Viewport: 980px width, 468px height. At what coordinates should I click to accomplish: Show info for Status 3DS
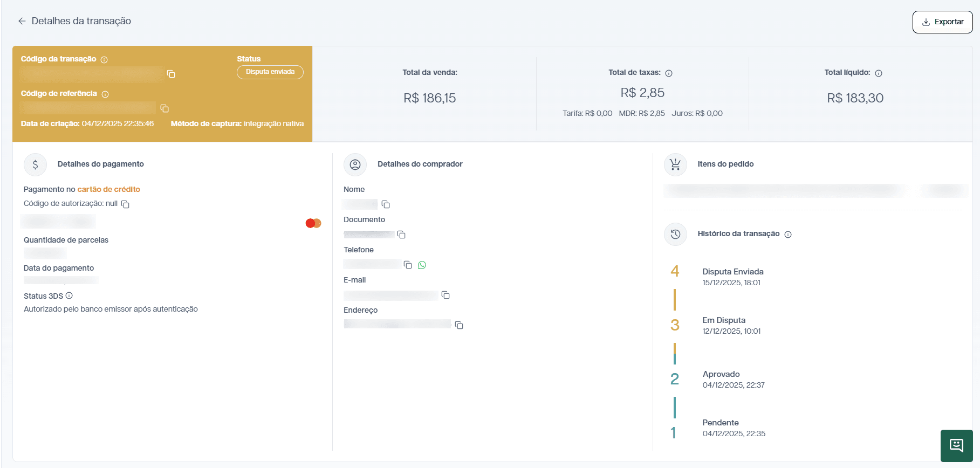tap(69, 295)
